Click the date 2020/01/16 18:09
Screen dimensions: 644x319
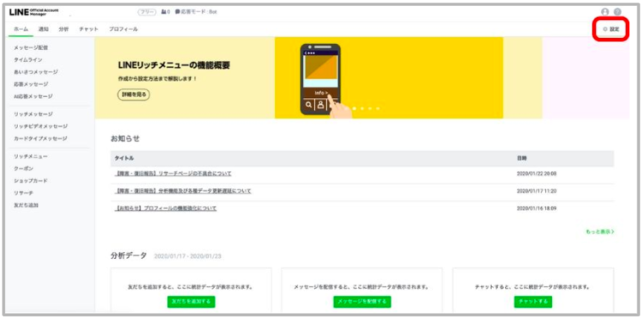[x=537, y=208]
